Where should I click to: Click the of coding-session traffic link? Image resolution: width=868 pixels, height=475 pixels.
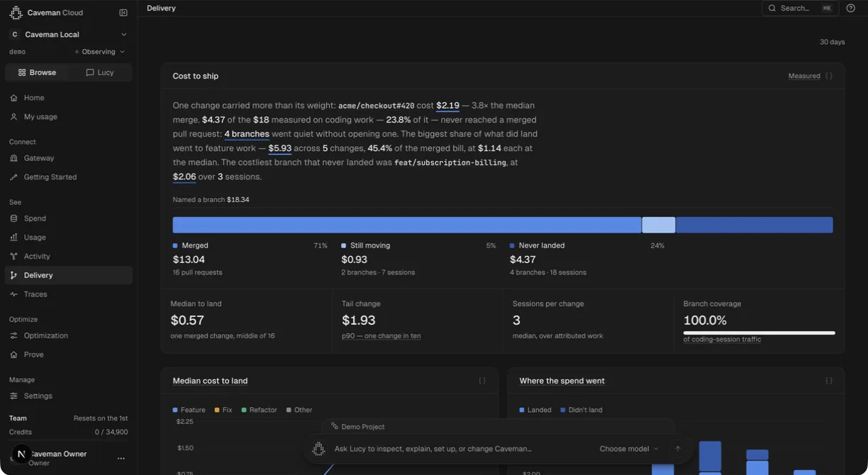722,340
